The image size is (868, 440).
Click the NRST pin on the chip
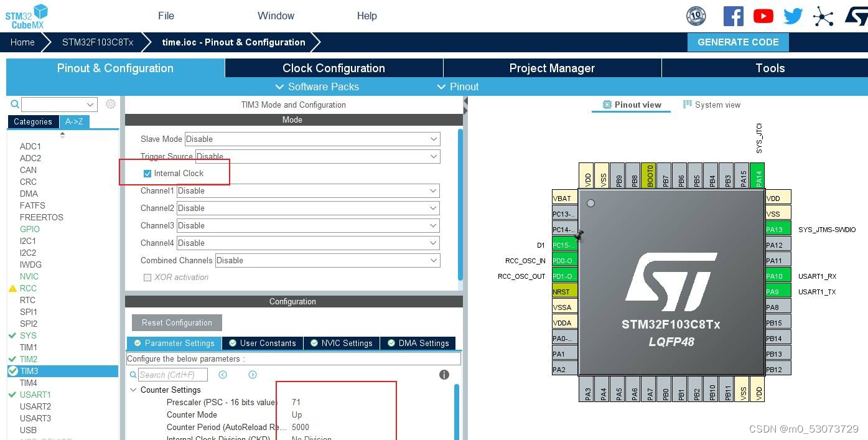tap(564, 291)
